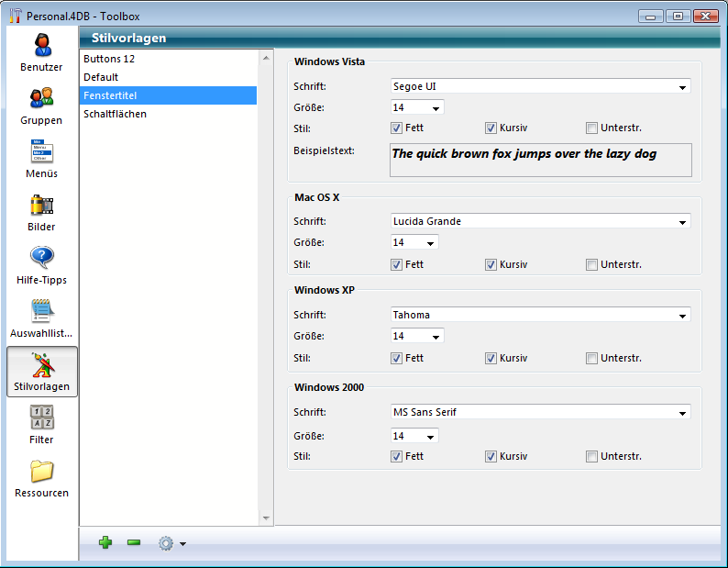This screenshot has width=728, height=568.
Task: Open the Bilder library icon
Action: (41, 206)
